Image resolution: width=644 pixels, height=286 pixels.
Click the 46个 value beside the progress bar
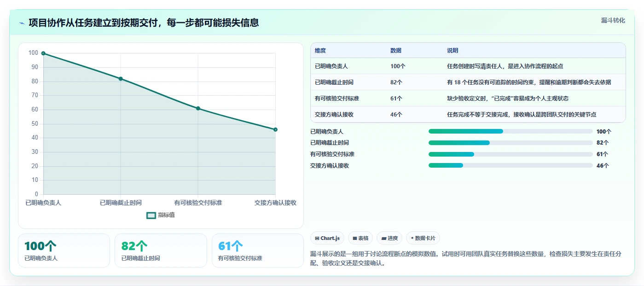coord(603,166)
